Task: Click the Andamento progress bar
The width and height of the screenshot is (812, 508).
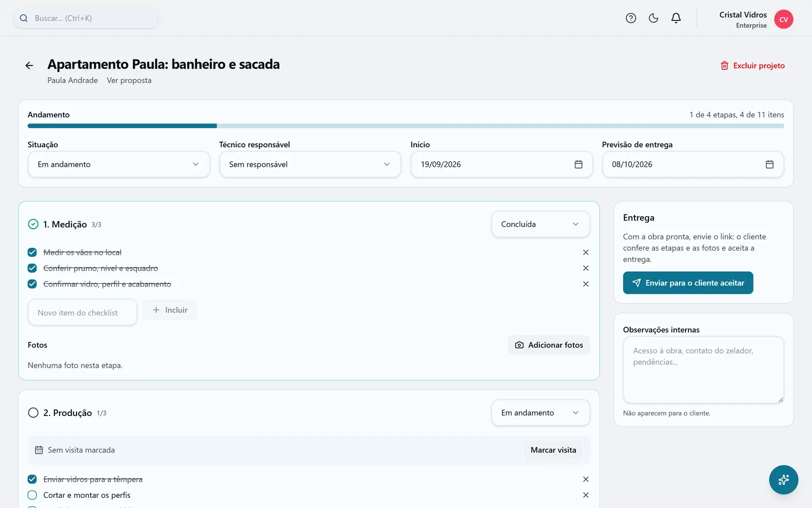Action: click(x=406, y=126)
